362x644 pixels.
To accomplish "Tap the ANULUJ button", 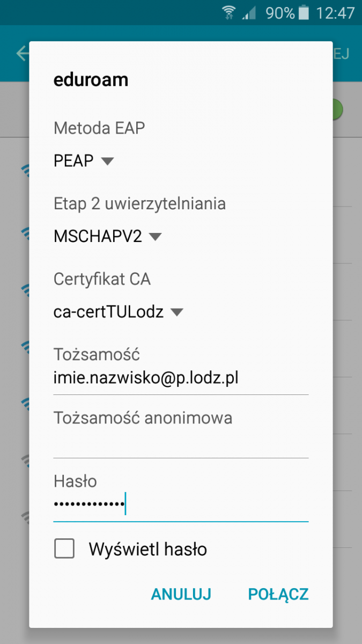I will (181, 594).
